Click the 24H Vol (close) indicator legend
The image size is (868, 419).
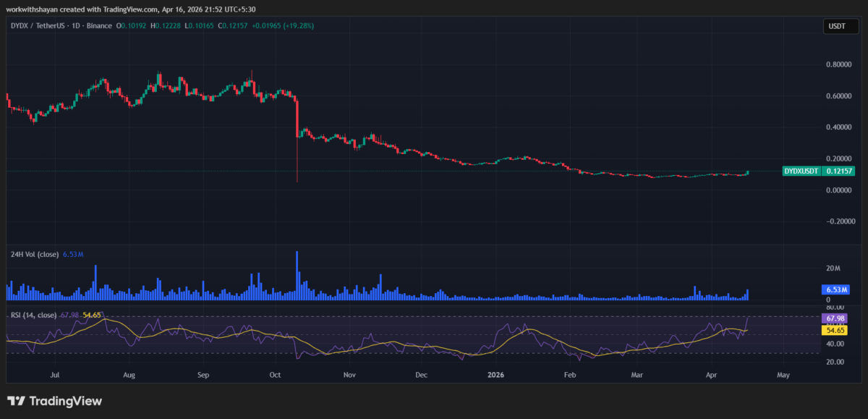(x=36, y=254)
